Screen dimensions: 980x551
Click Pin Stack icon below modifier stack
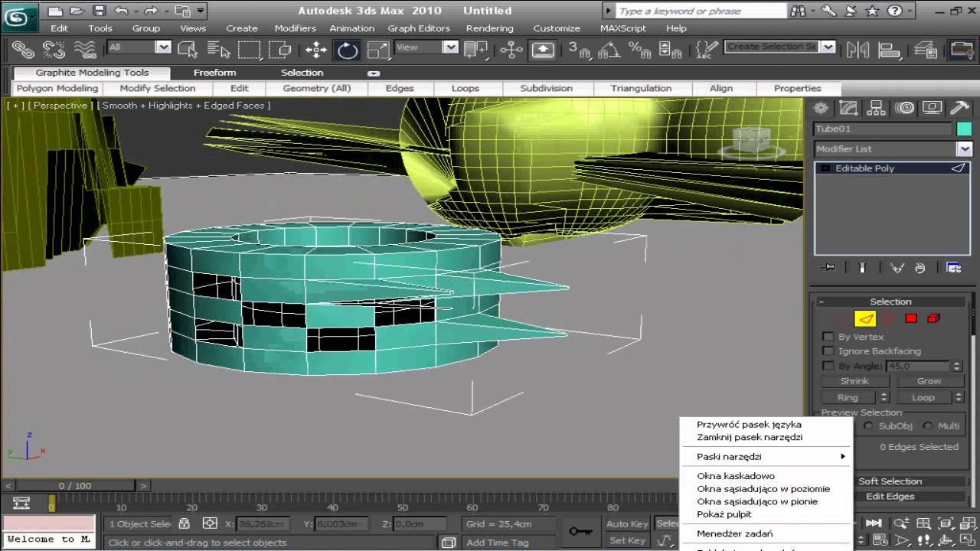pyautogui.click(x=828, y=268)
